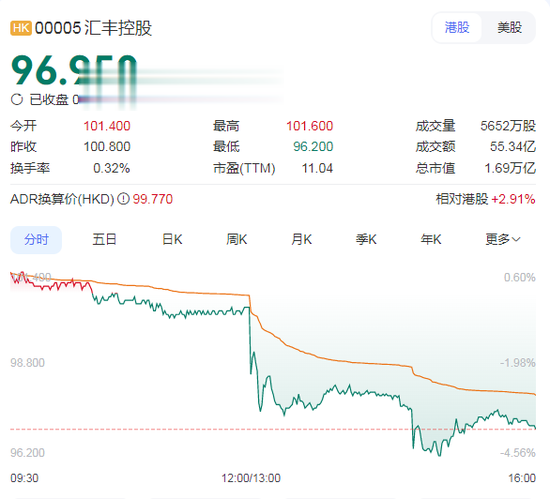Click the 最高 value 101.600
The height and width of the screenshot is (499, 550).
(310, 126)
